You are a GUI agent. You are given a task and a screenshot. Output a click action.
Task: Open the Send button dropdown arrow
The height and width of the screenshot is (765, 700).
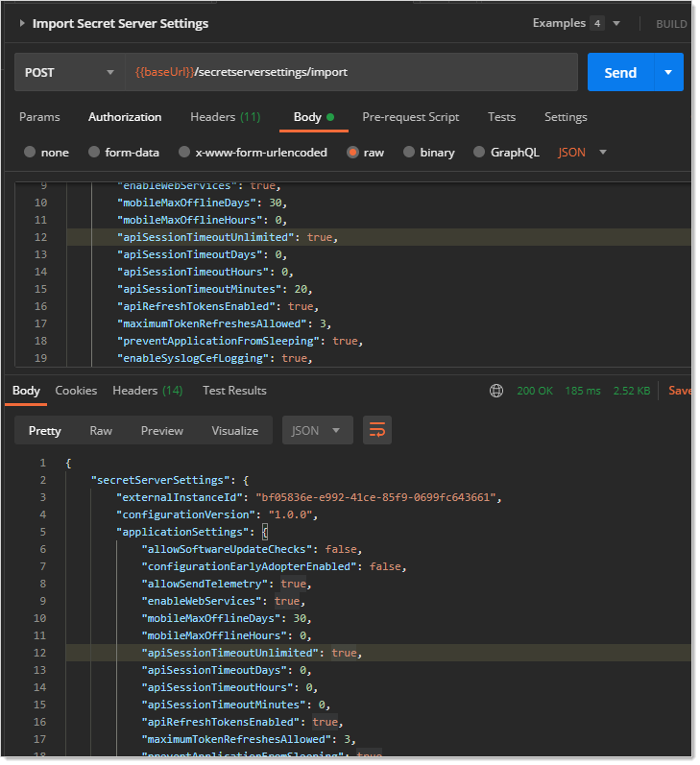tap(668, 72)
